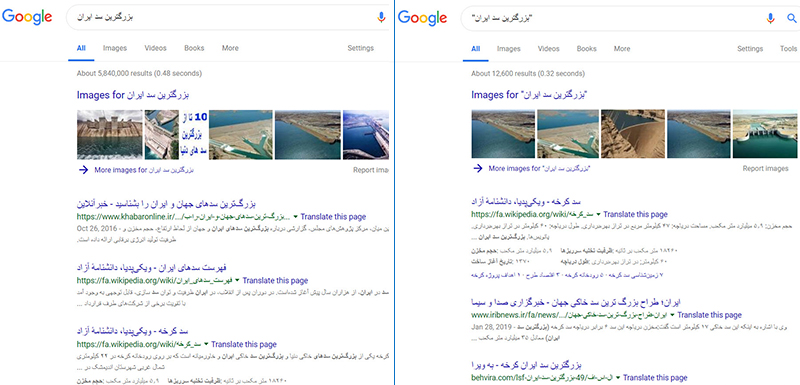Open the '10' text thumbnail in left window
This screenshot has height=385, width=800.
194,135
